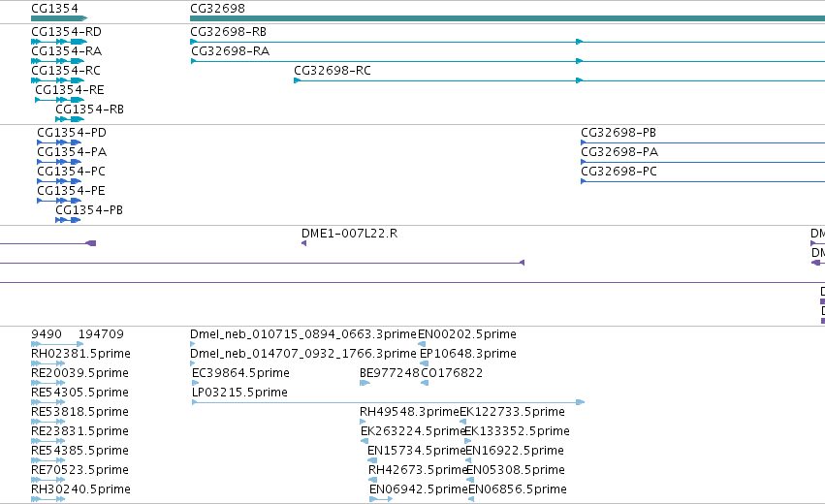Screen dimensions: 825x504
Task: Select Dmel_neb_010715_0894_0663.3prime label
Action: pos(303,334)
